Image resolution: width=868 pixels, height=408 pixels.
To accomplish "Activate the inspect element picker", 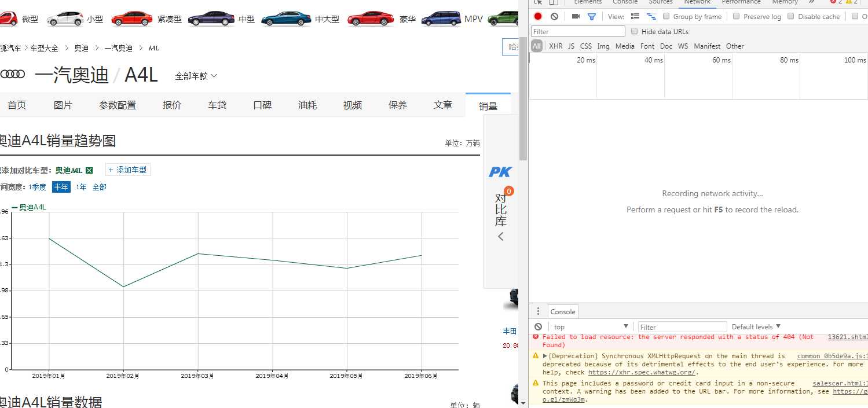I will (x=538, y=2).
